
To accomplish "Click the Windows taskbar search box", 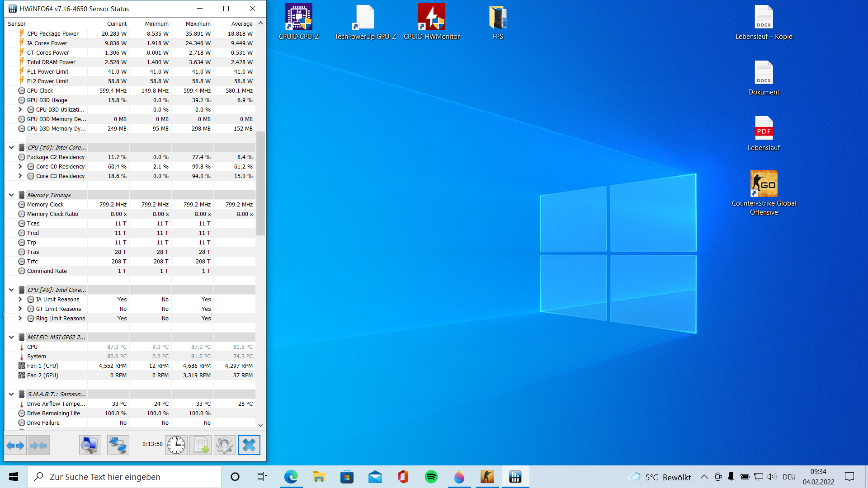I will point(124,477).
